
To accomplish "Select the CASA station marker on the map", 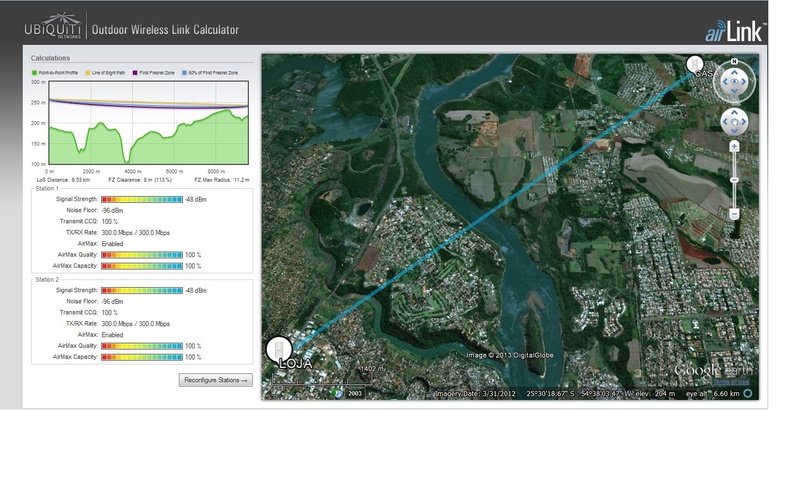I will (x=694, y=64).
